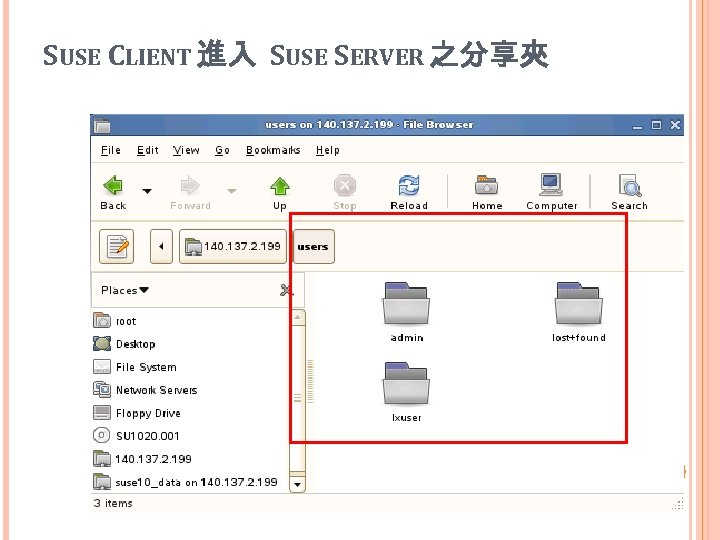This screenshot has height=540, width=720.
Task: Go up one folder level
Action: coord(280,192)
